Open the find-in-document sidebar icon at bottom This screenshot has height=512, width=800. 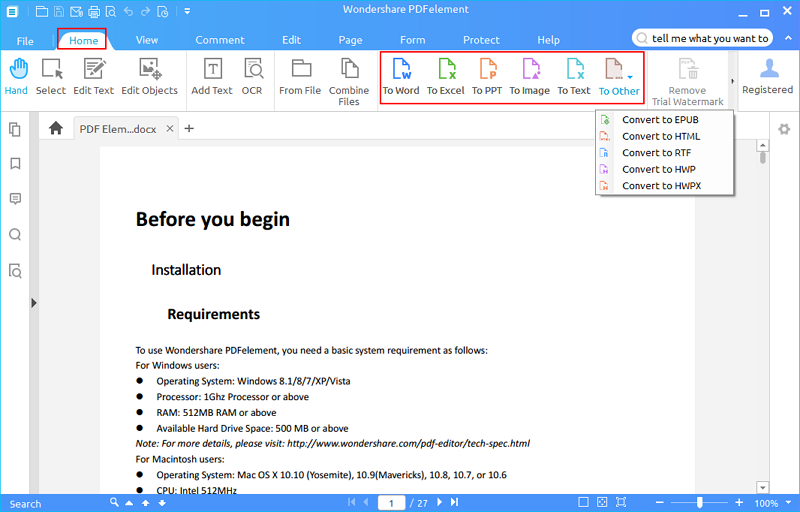15,271
